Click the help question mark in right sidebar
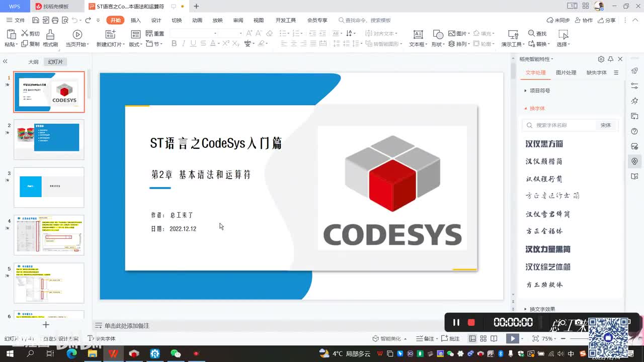The image size is (644, 362). [x=634, y=131]
